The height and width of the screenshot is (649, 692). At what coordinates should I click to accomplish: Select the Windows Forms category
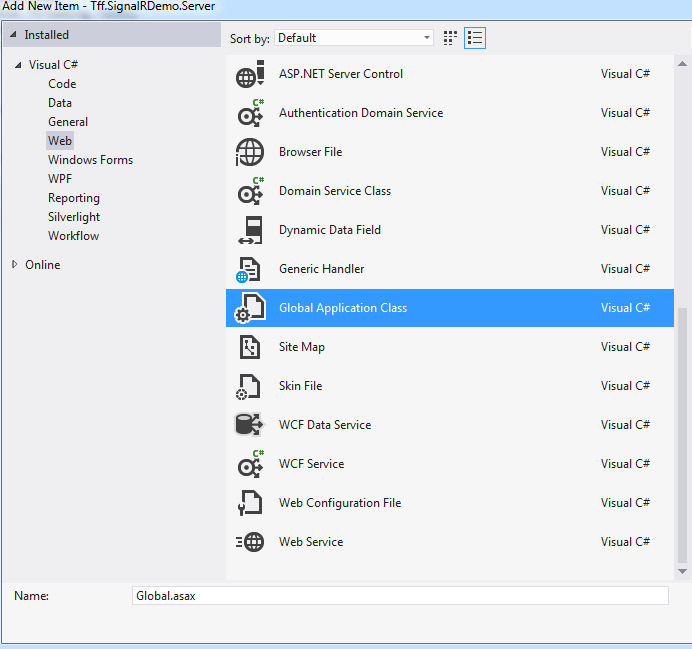pos(90,160)
